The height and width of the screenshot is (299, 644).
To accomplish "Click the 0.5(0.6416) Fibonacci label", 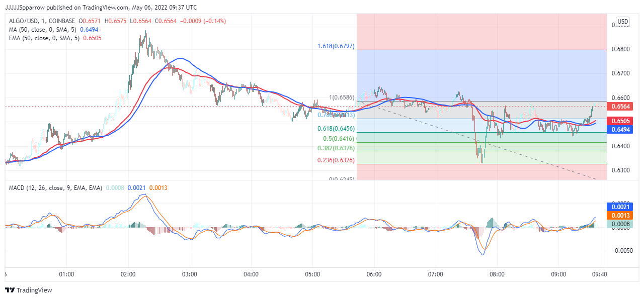I will (x=339, y=139).
